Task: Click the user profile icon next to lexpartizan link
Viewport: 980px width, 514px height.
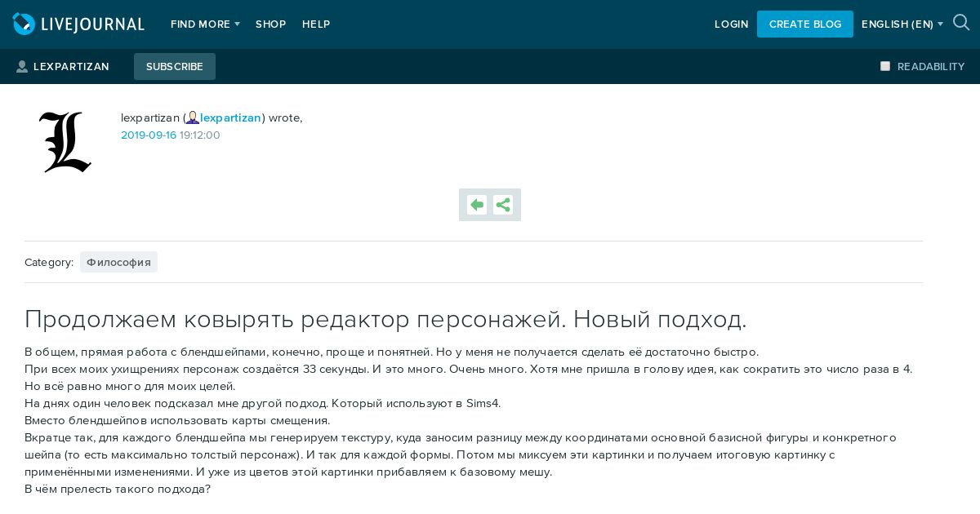Action: tap(193, 117)
